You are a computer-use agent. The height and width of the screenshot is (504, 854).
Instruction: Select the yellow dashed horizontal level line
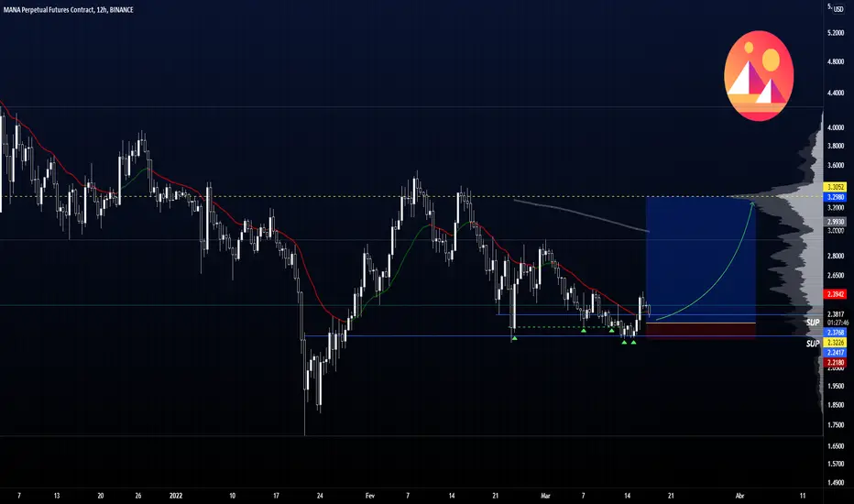(411, 196)
